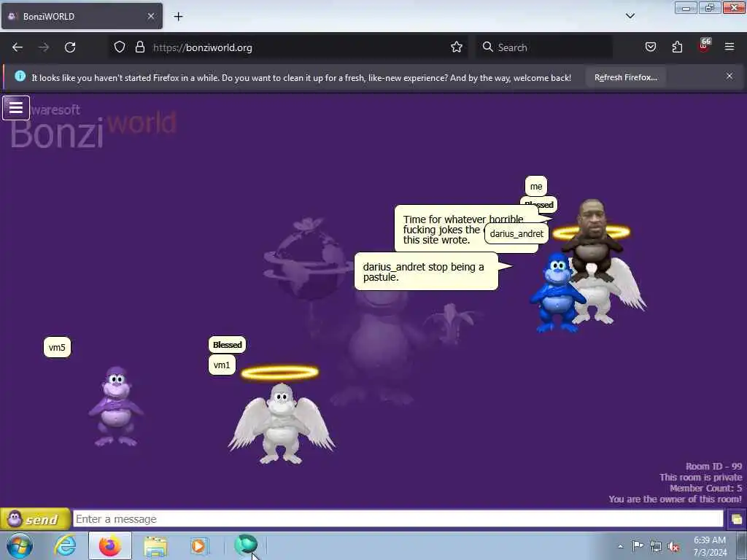Open the chat log icon beside message box
This screenshot has height=560, width=747.
click(x=736, y=519)
